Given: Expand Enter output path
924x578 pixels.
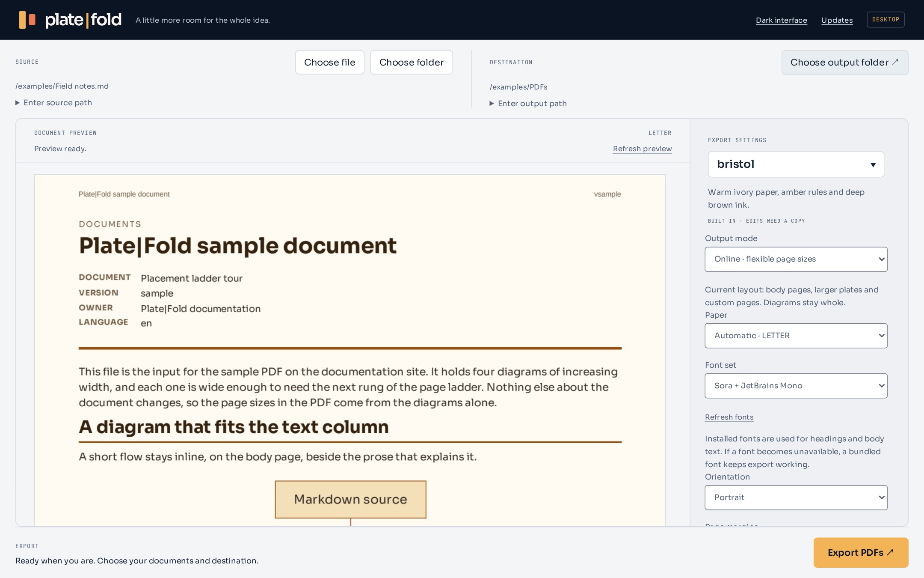Looking at the screenshot, I should tap(528, 104).
